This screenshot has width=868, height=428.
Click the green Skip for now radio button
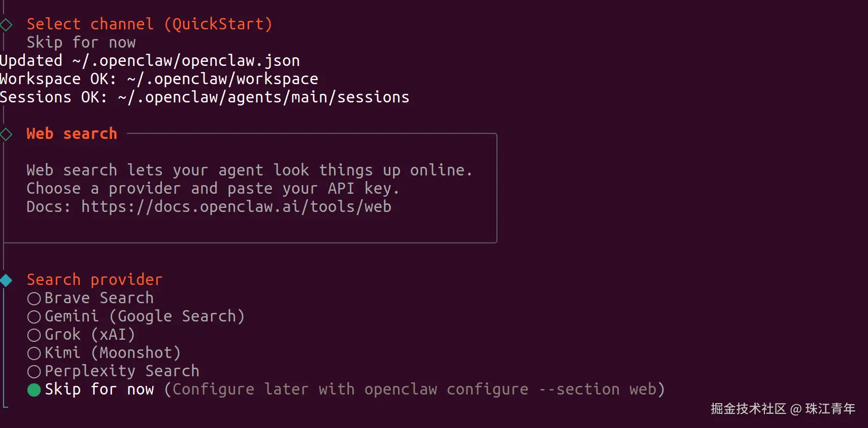coord(34,390)
